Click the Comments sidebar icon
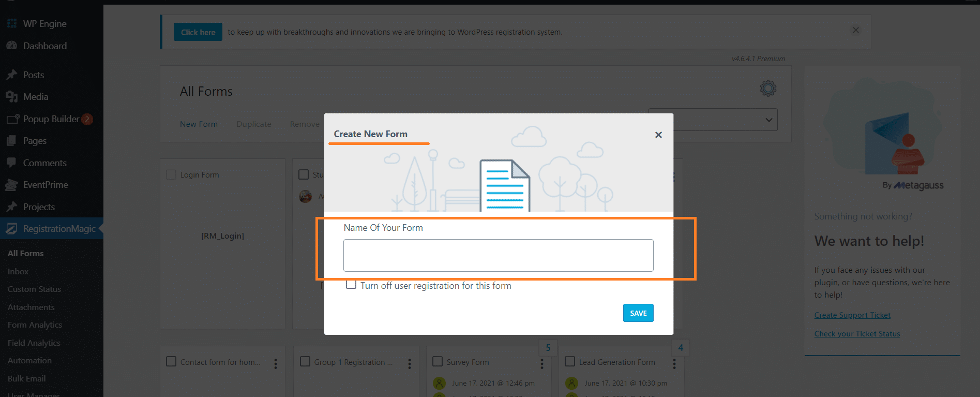This screenshot has height=397, width=980. [11, 163]
